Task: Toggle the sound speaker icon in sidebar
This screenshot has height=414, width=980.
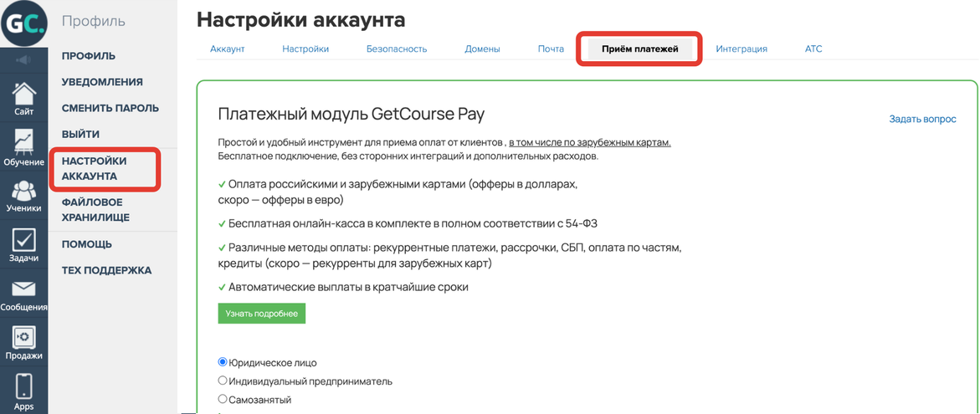Action: 23,60
